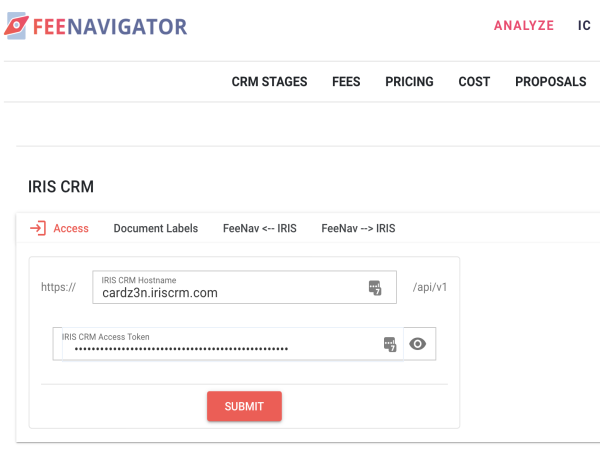Toggle access token visibility with the eye icon
Image resolution: width=600 pixels, height=452 pixels.
coord(417,344)
